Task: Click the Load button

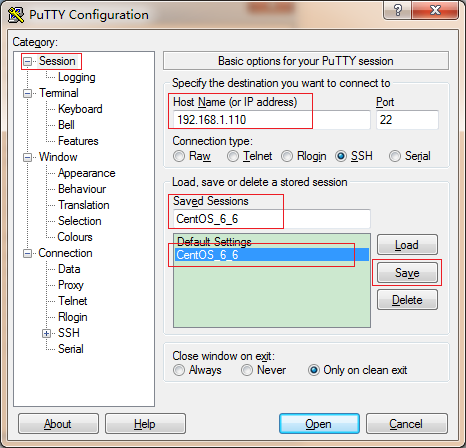Action: pyautogui.click(x=407, y=245)
